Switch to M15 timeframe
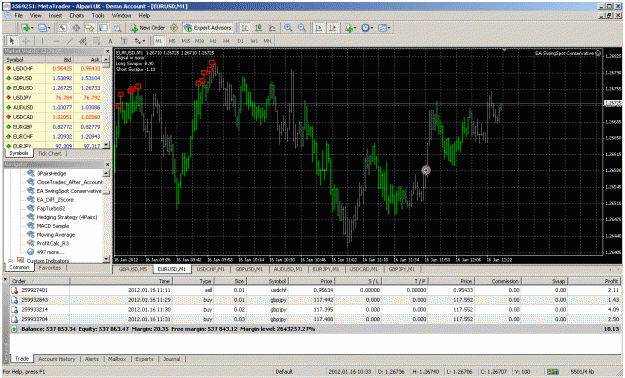625x378 pixels. coord(186,41)
